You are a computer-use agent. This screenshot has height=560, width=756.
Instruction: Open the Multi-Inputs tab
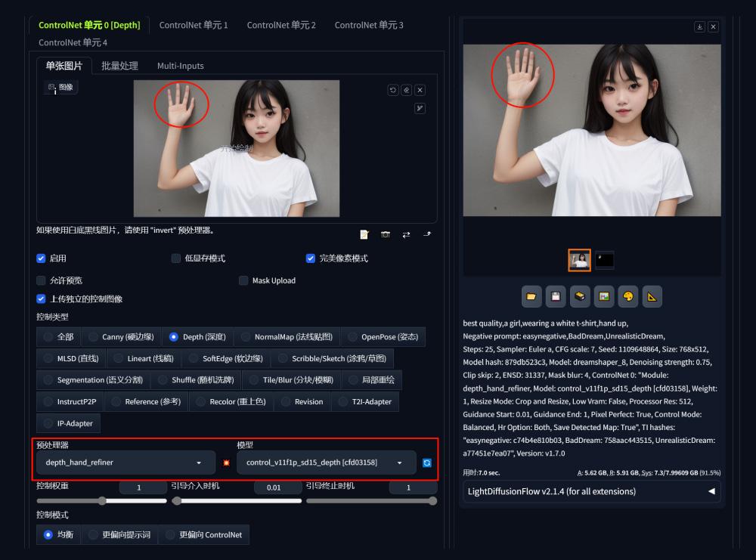181,66
